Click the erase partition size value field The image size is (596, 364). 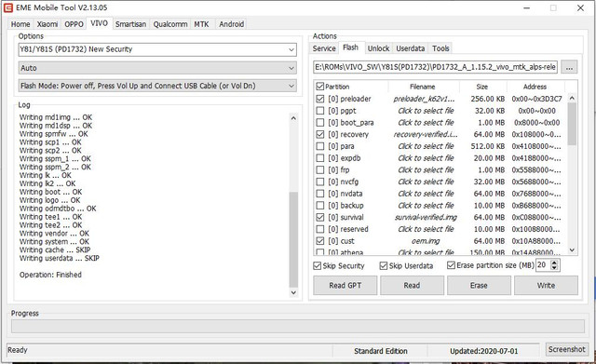543,265
